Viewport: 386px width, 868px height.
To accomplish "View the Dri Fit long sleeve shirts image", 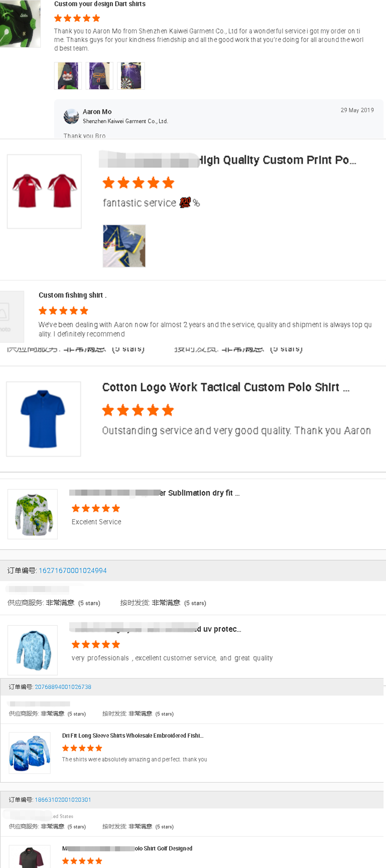I will pyautogui.click(x=30, y=753).
